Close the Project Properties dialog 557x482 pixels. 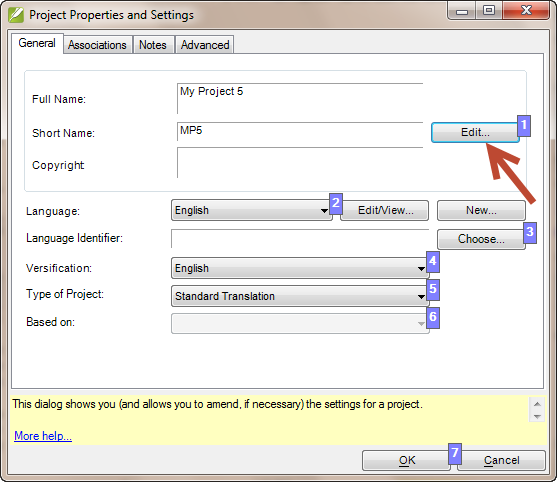tap(526, 11)
